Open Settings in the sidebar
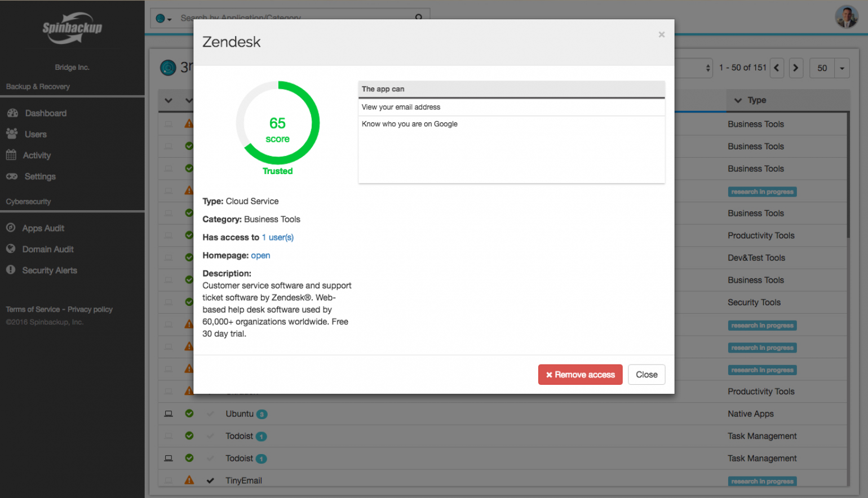The height and width of the screenshot is (498, 868). pos(40,176)
